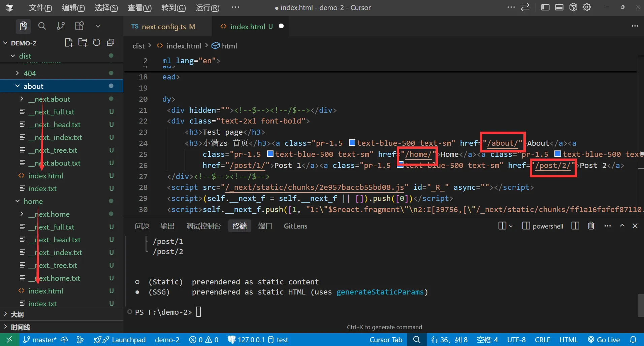
Task: Open index.html under the about folder
Action: coord(45,176)
